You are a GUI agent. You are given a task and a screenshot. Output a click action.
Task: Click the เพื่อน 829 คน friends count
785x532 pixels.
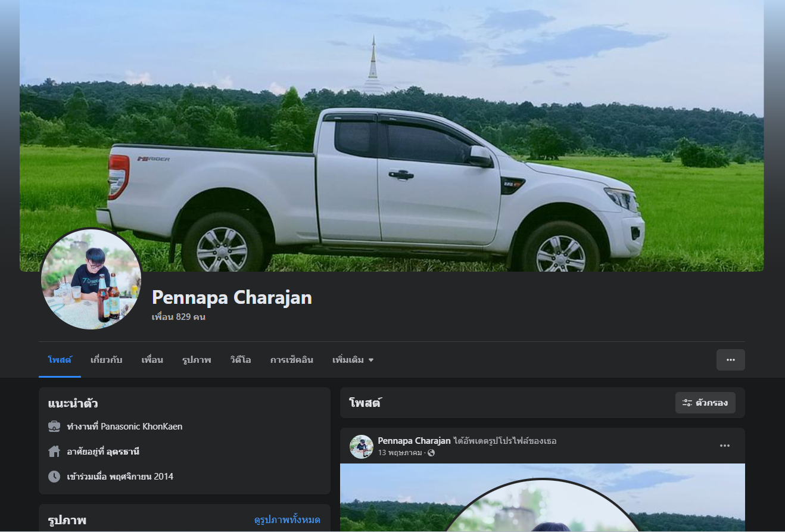click(x=179, y=317)
